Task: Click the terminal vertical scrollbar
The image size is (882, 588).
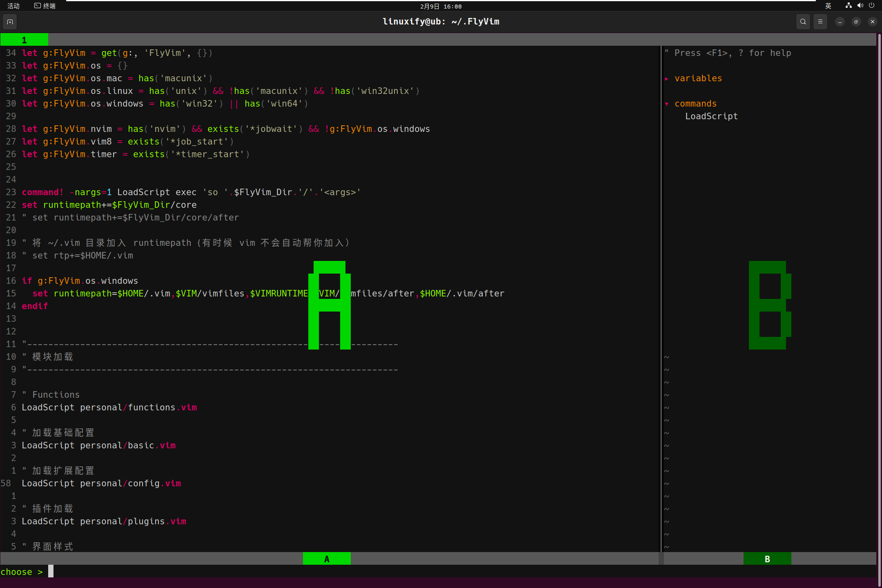Action: pyautogui.click(x=879, y=310)
